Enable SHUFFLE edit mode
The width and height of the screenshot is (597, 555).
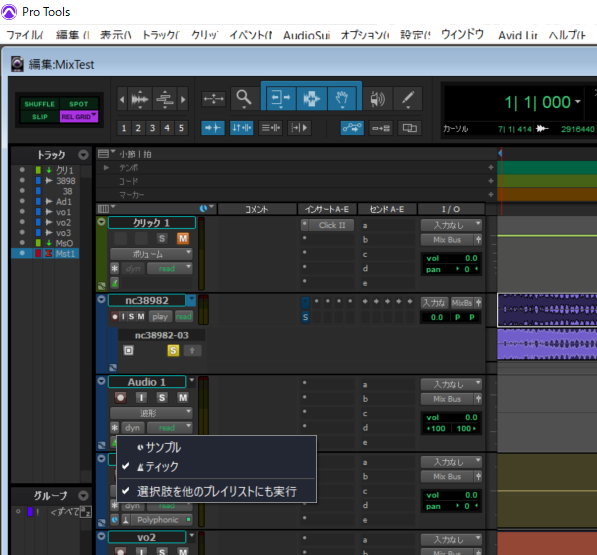coord(39,104)
